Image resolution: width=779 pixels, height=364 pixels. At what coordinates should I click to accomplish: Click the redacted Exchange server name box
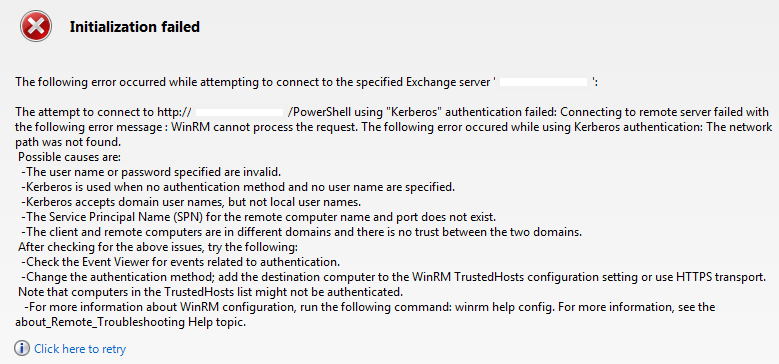click(544, 82)
